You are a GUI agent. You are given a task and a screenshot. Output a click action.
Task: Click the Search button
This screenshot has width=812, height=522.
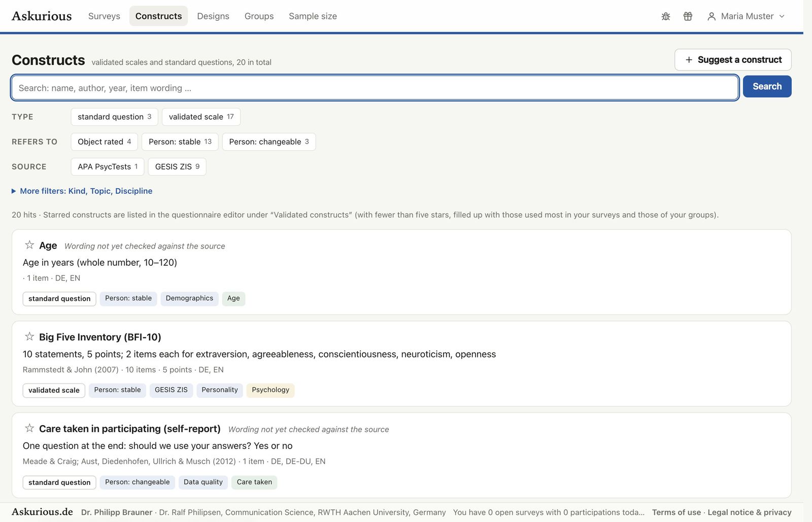[x=767, y=86]
